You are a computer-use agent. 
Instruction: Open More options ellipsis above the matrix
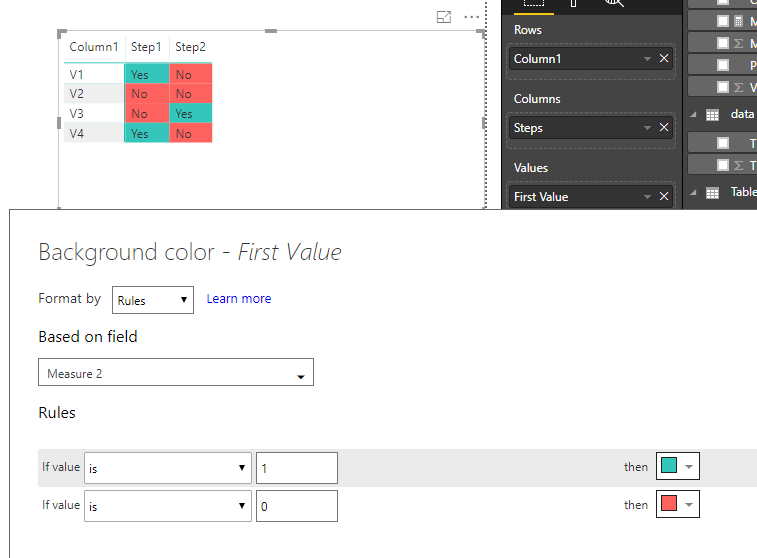472,17
